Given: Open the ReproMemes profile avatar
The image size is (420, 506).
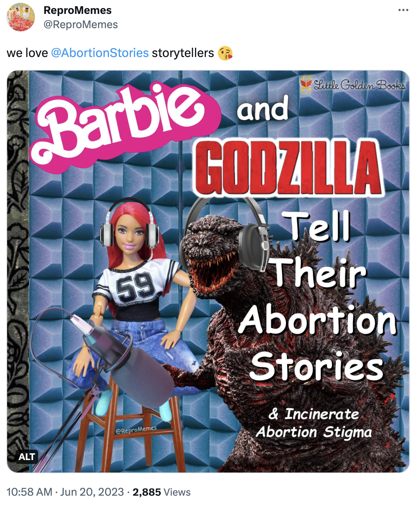Looking at the screenshot, I should pos(21,17).
